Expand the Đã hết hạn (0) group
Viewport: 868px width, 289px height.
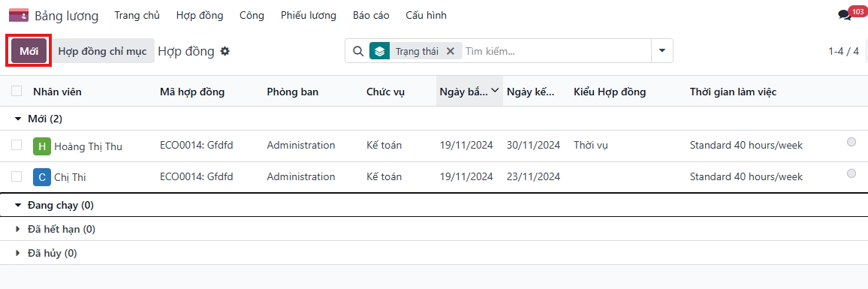(18, 229)
